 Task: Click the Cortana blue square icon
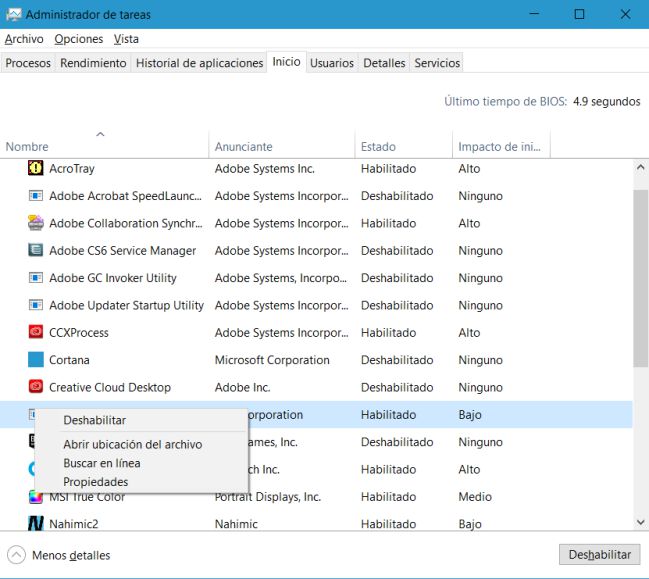click(x=36, y=359)
